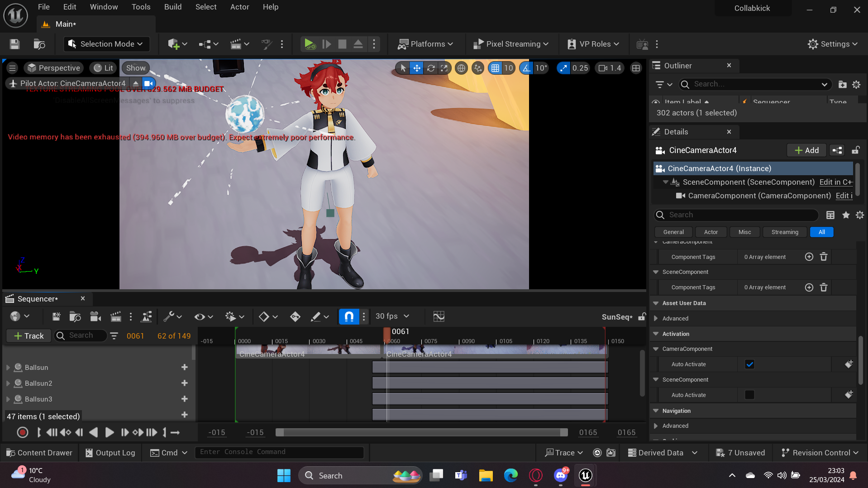Screen dimensions: 868x488
Task: Click the Track add button in Sequencer
Action: coord(29,336)
